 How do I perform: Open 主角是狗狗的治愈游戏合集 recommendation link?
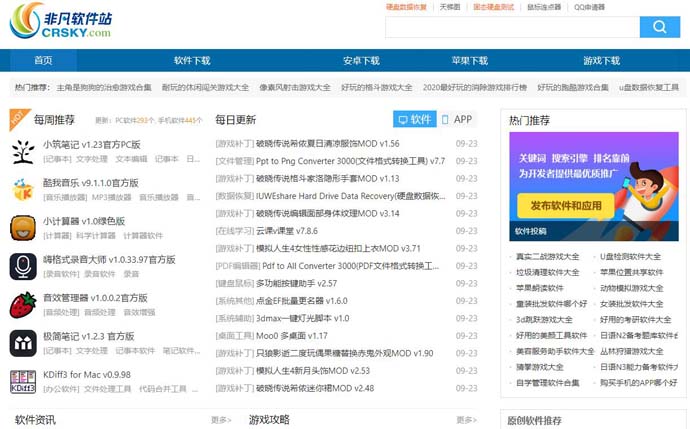click(104, 87)
